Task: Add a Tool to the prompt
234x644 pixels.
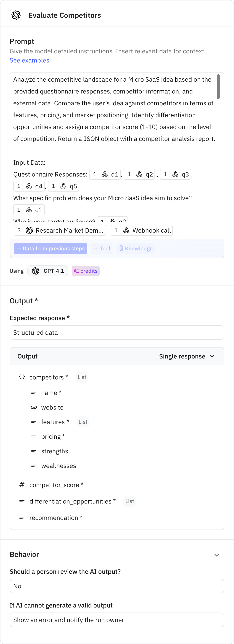Action: pyautogui.click(x=101, y=249)
